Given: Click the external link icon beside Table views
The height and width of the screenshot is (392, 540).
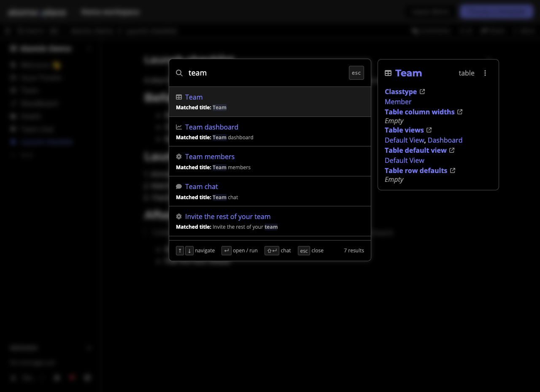Looking at the screenshot, I should point(429,130).
